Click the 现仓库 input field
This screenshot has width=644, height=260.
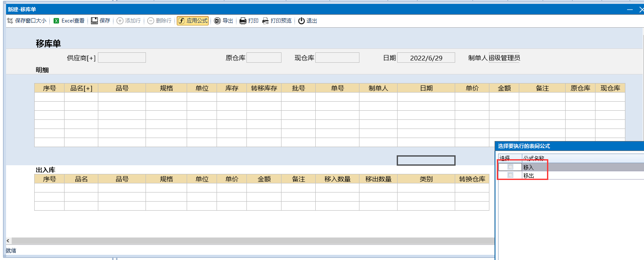(x=337, y=58)
